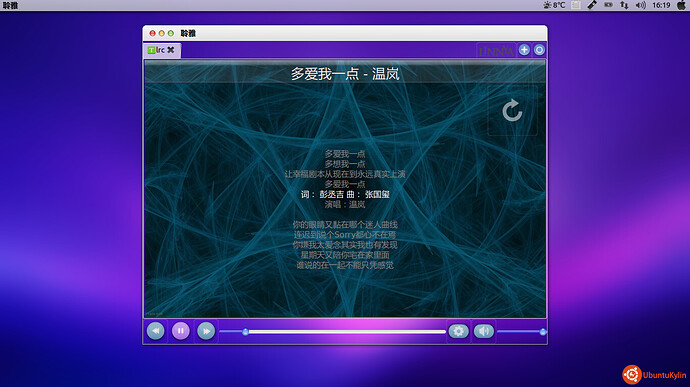
Task: Click the volume slider handle
Action: point(543,332)
